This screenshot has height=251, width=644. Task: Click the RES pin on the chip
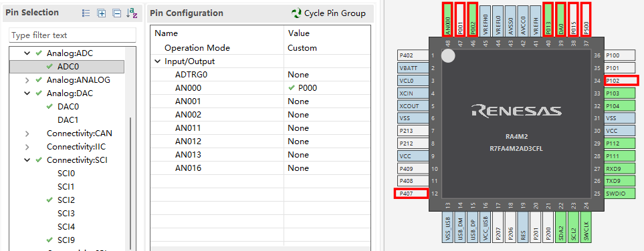point(523,227)
